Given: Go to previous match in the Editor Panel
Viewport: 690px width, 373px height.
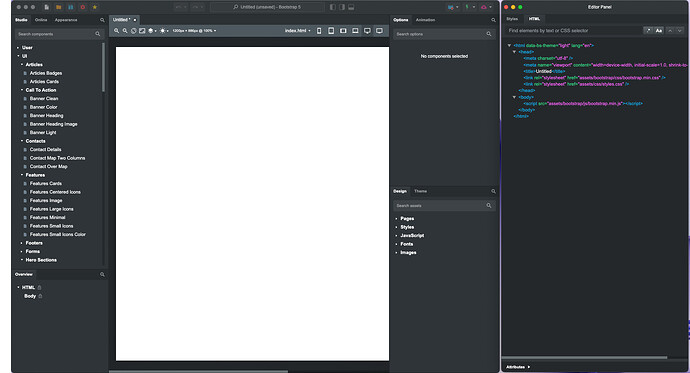Looking at the screenshot, I should (x=670, y=30).
